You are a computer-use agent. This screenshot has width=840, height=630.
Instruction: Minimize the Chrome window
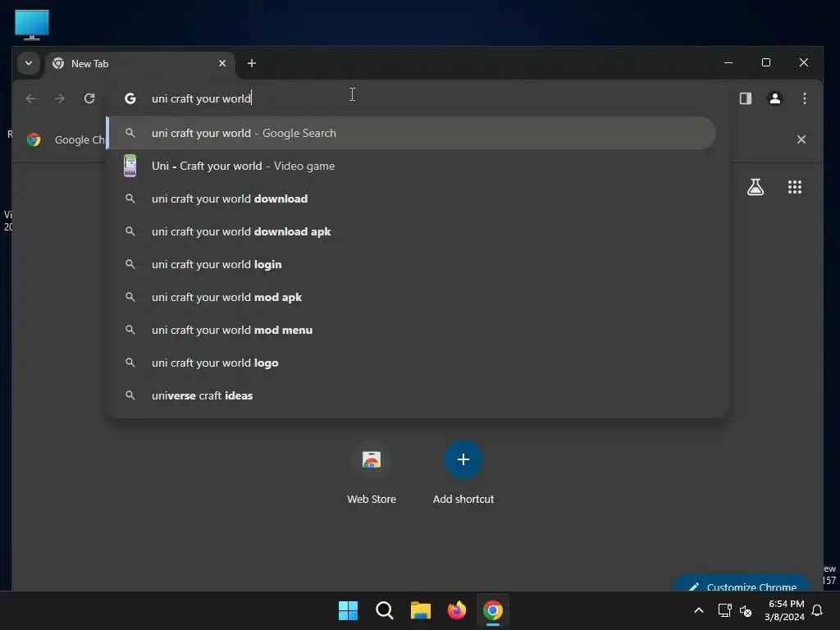(x=728, y=62)
